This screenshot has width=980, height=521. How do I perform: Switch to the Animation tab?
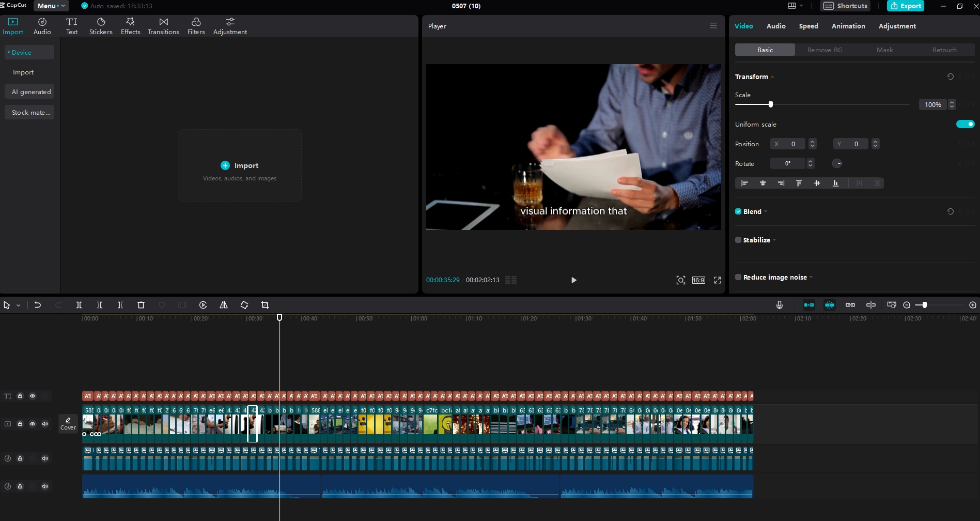848,26
